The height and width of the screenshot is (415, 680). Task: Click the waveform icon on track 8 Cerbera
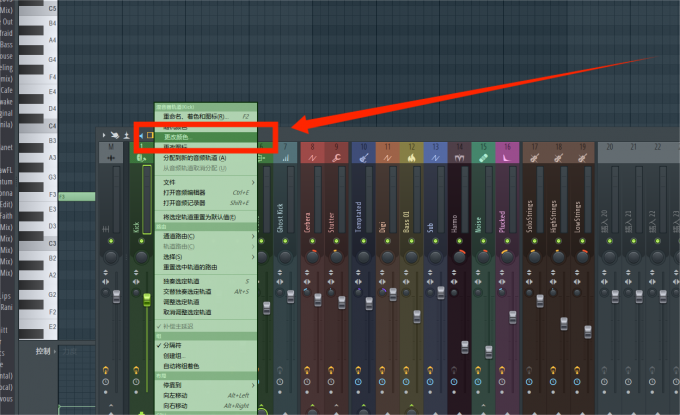(x=312, y=158)
